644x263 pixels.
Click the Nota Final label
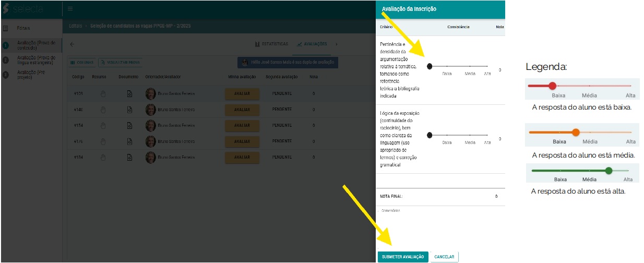[391, 196]
